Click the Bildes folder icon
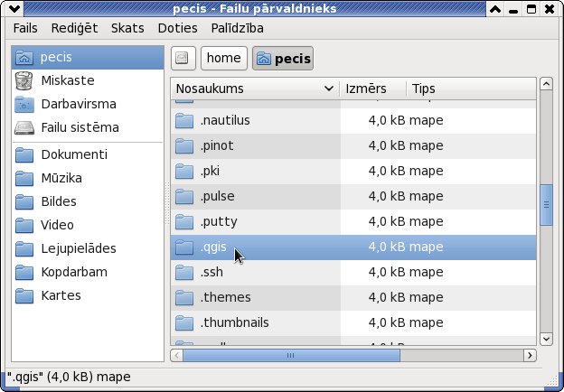The width and height of the screenshot is (564, 392). click(x=24, y=201)
